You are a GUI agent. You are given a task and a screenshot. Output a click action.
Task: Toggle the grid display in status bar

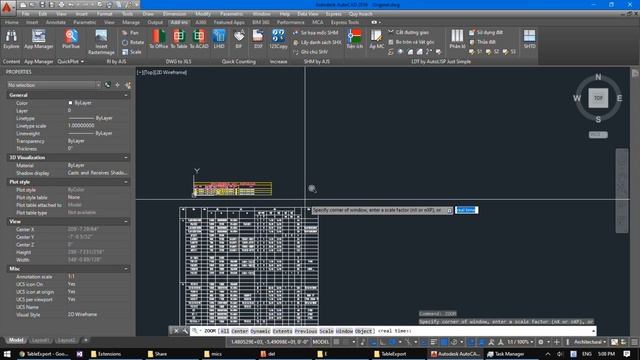[336, 342]
